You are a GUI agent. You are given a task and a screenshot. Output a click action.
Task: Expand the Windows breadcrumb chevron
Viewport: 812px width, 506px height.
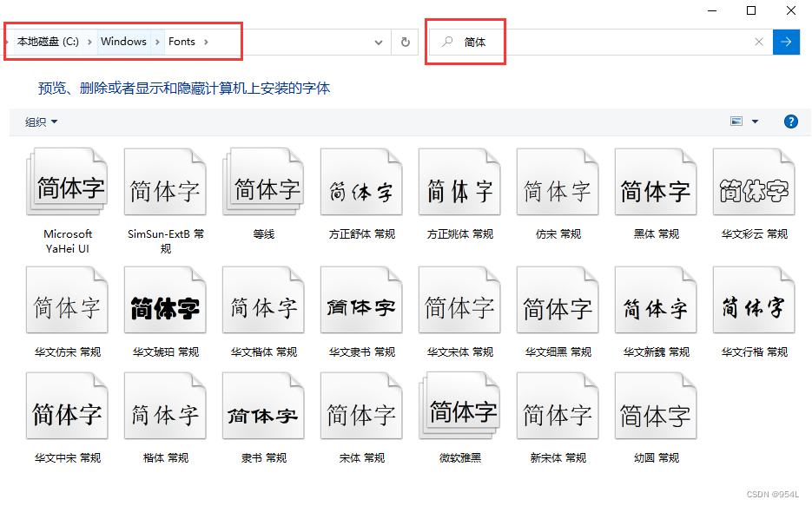158,41
